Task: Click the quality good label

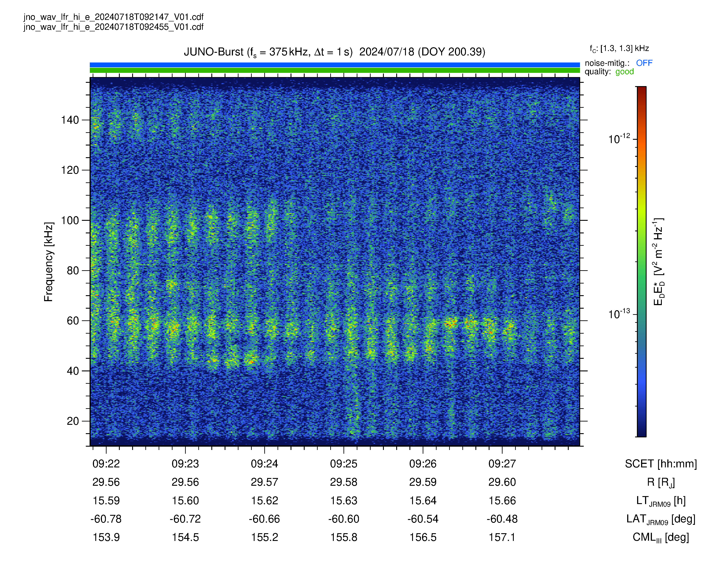Action: tap(609, 72)
